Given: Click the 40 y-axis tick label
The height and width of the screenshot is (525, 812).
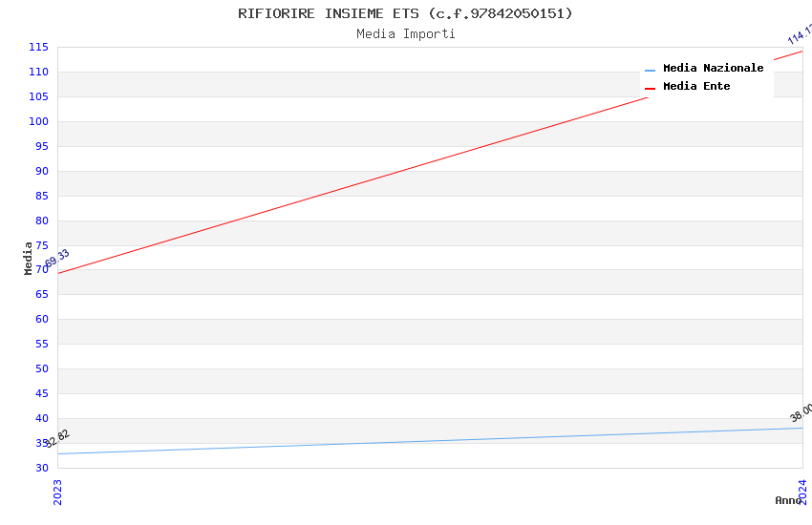Looking at the screenshot, I should click(x=42, y=418).
